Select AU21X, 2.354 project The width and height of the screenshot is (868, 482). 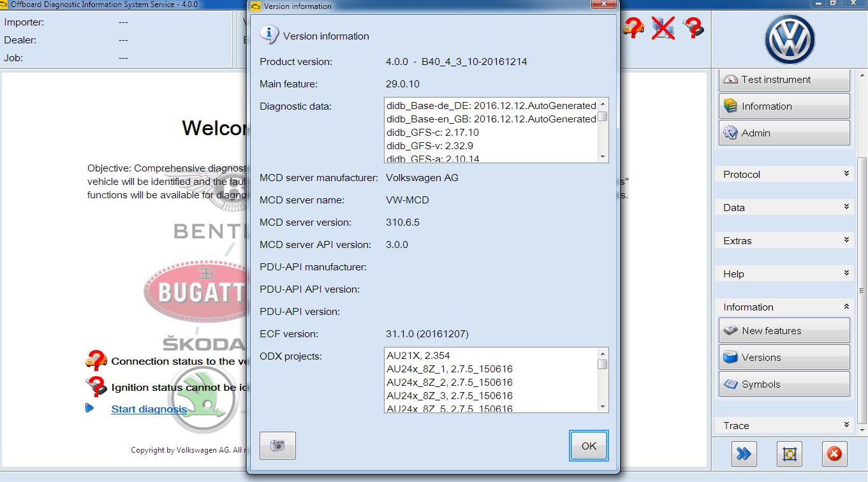(418, 356)
